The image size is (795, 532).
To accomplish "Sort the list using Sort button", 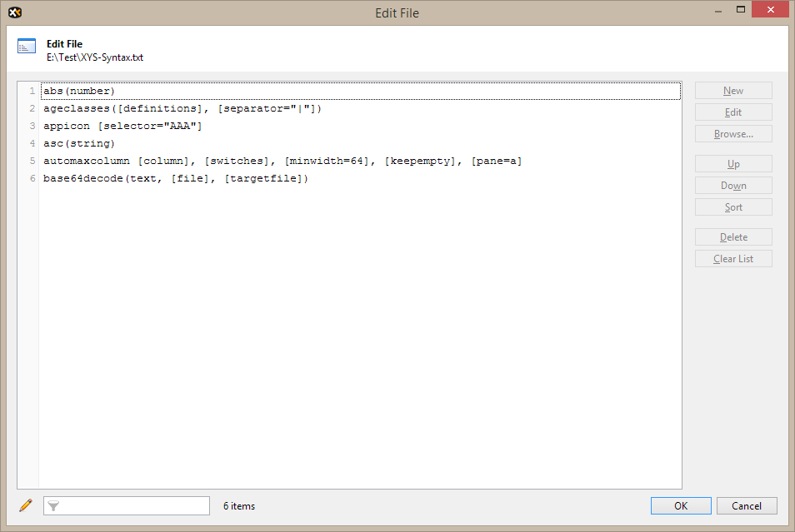I will (x=733, y=207).
